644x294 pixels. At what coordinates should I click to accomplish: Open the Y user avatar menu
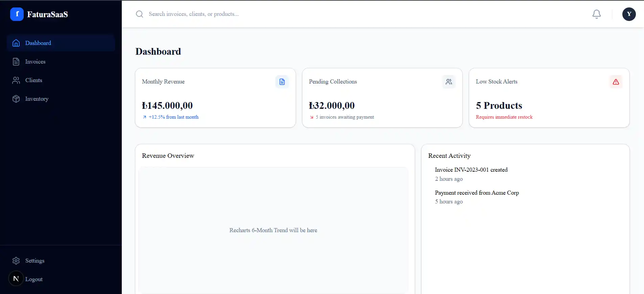[629, 14]
